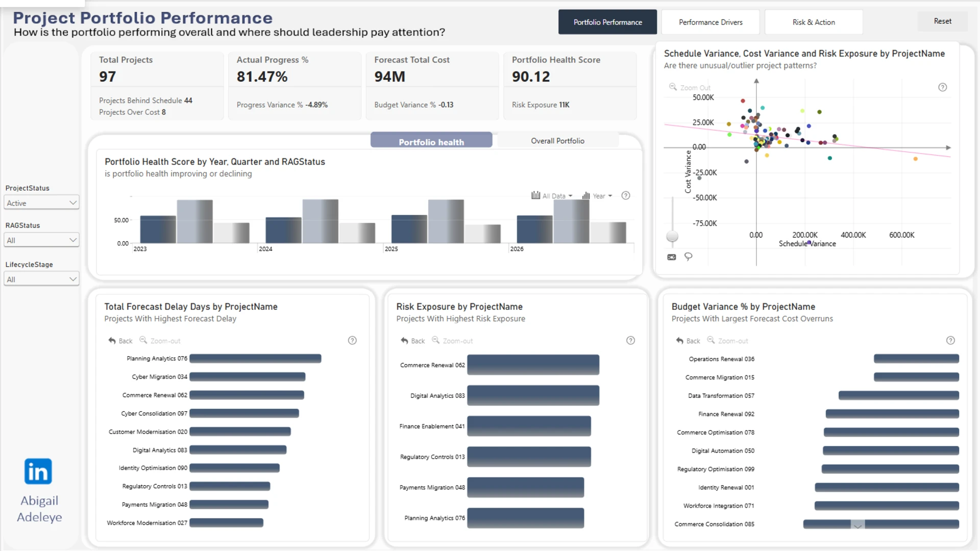
Task: Expand the LifecycleStage dropdown
Action: (42, 279)
